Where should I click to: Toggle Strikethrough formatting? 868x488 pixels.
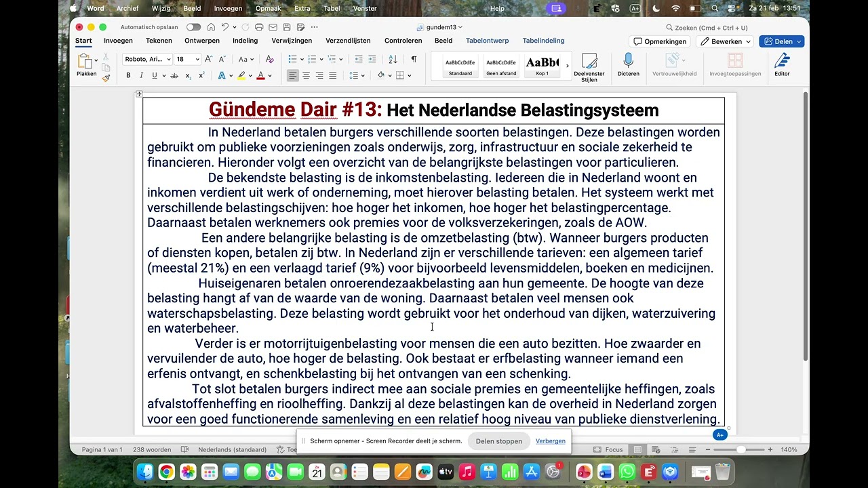click(x=174, y=75)
